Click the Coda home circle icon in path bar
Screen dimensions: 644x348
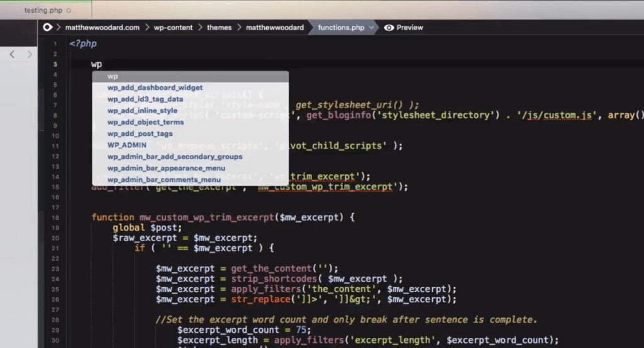tap(48, 27)
